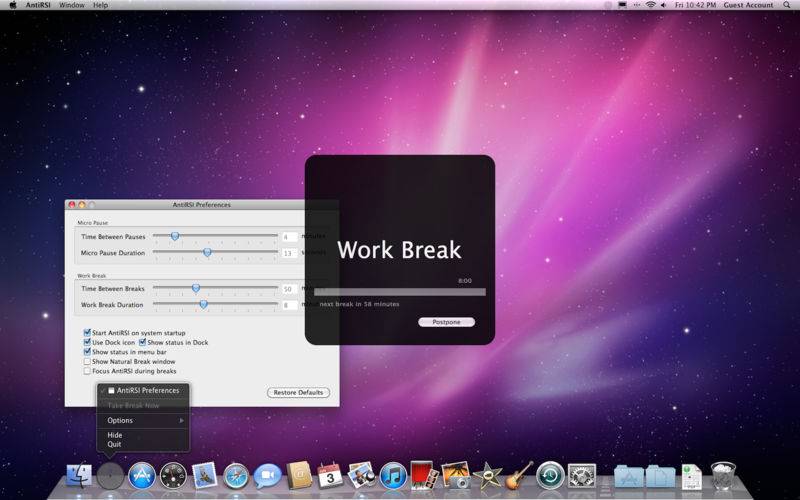This screenshot has height=500, width=800.
Task: Click the Time Between Breaks value field
Action: point(289,289)
